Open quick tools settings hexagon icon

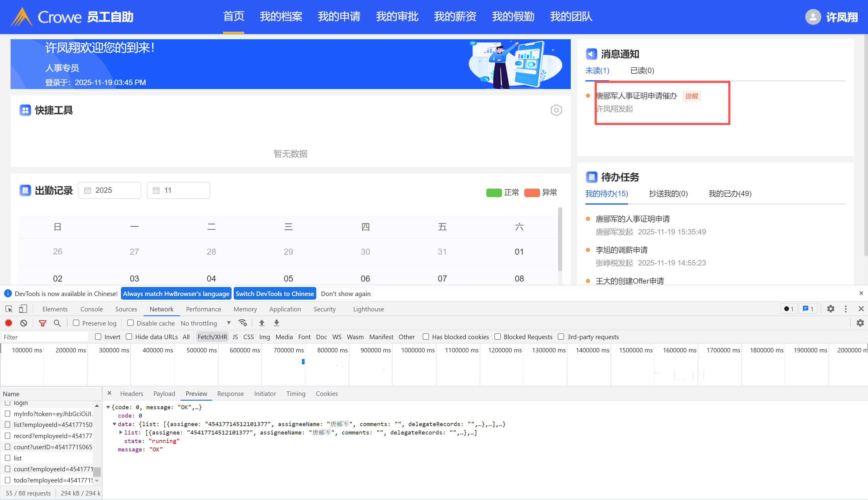click(x=556, y=110)
